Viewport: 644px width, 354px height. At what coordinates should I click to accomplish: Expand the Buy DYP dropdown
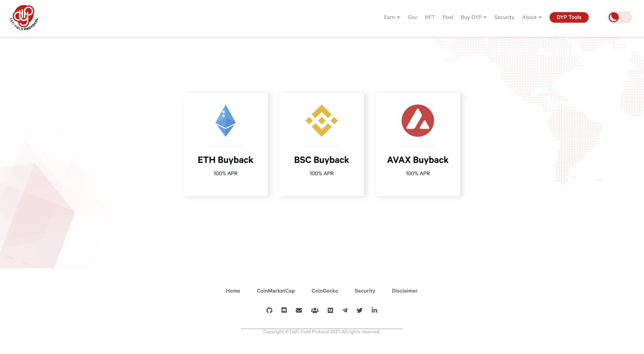coord(474,17)
